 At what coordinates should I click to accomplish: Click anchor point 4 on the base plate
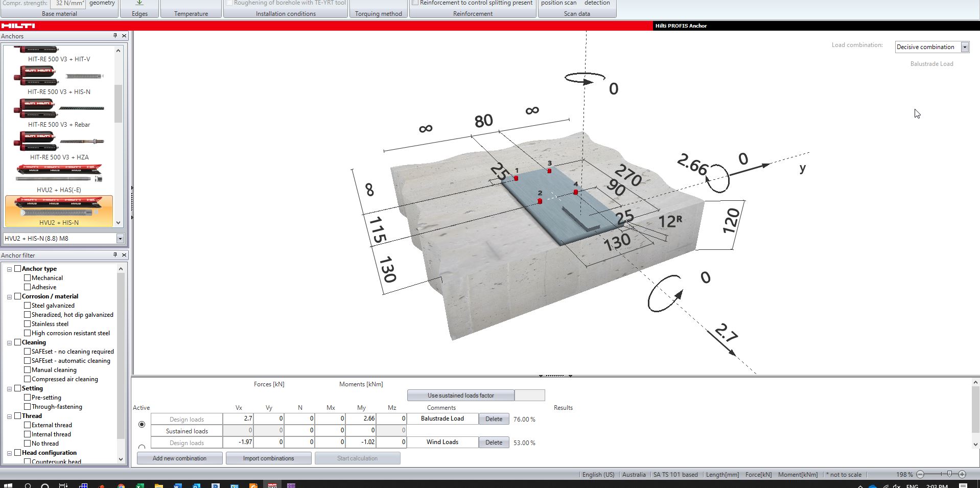(576, 192)
